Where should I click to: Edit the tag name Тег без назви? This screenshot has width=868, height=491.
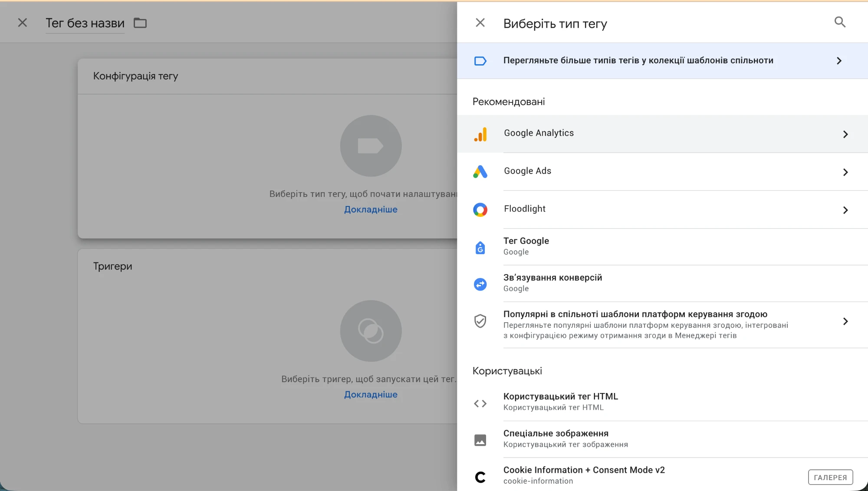click(85, 23)
